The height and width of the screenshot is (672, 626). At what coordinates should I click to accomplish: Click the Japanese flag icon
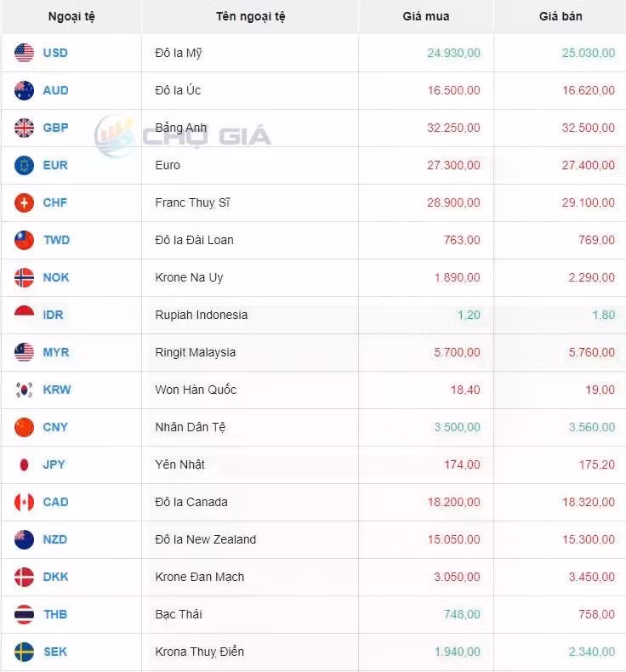point(24,464)
